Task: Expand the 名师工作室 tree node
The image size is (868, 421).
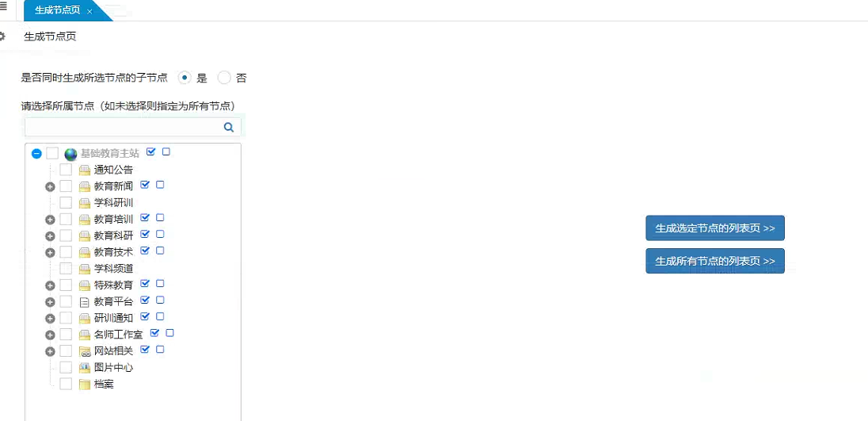Action: [x=50, y=335]
